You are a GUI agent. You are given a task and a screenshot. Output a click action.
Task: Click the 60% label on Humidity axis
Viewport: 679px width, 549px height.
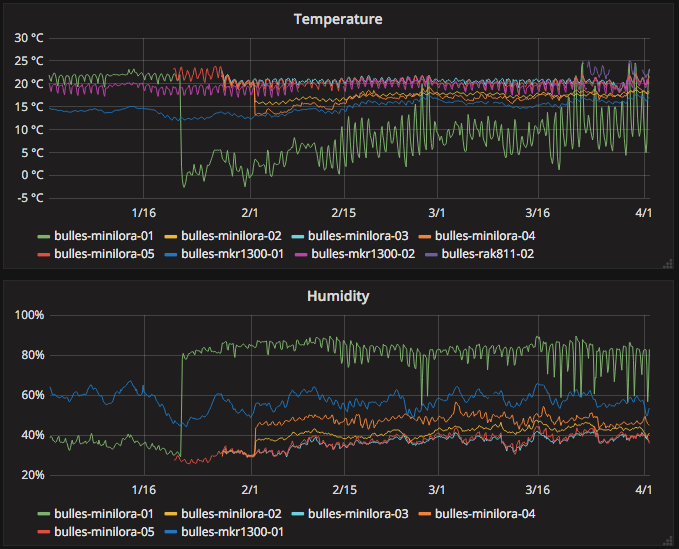point(33,395)
